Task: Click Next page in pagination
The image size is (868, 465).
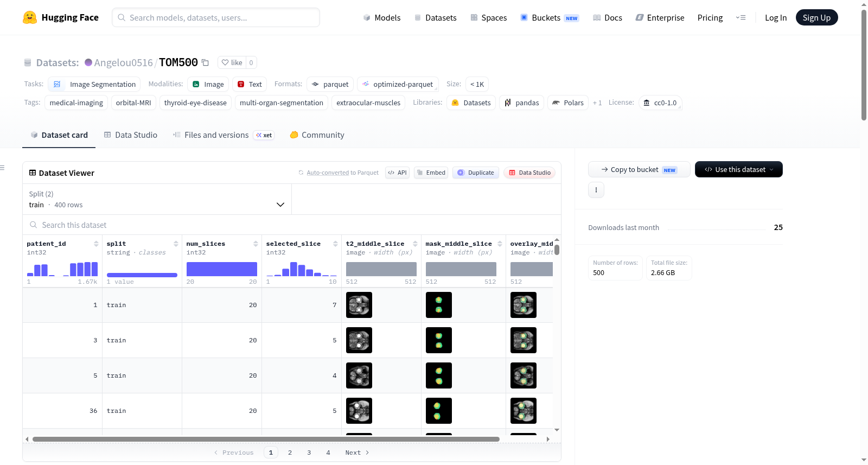Action: [x=357, y=453]
